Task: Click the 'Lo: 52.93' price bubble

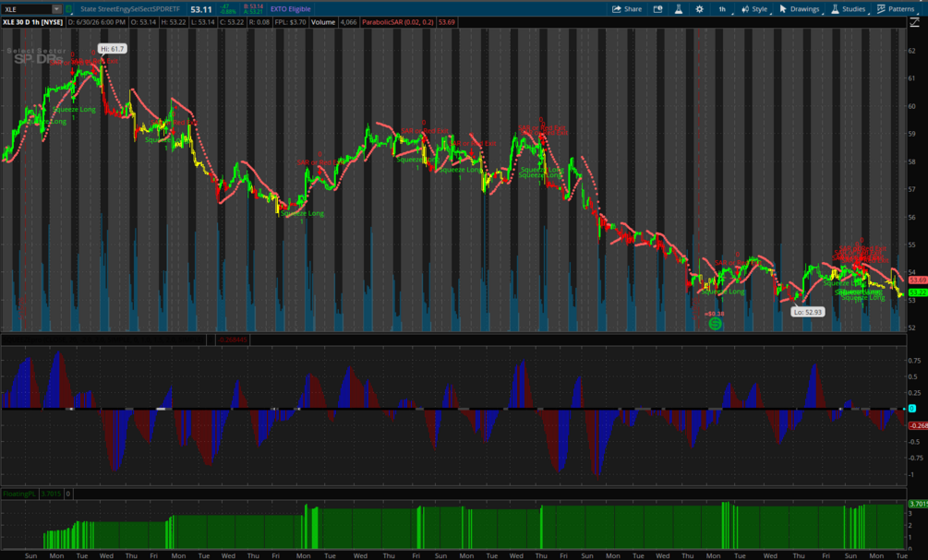Action: pos(808,312)
